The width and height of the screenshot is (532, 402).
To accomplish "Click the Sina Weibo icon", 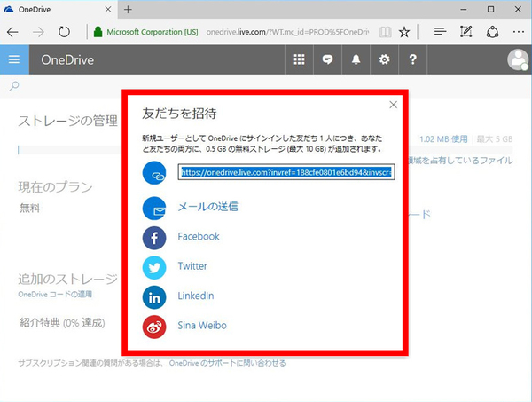I will coord(154,327).
